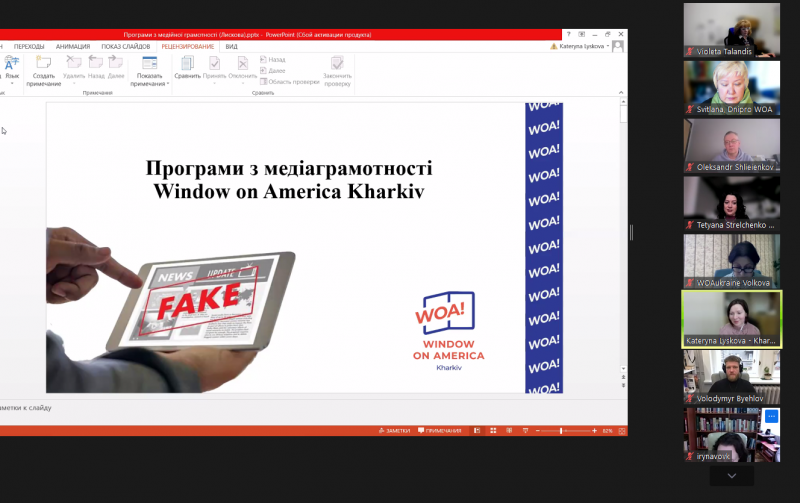
Task: Select WOAukraine Volkova video tile
Action: coord(732,261)
